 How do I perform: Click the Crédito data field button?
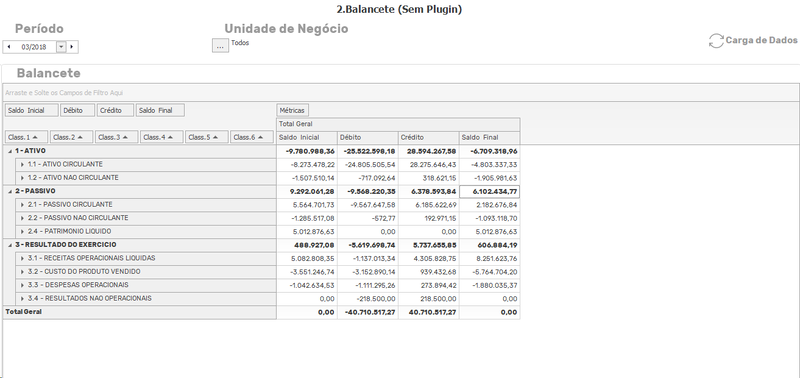click(x=115, y=110)
